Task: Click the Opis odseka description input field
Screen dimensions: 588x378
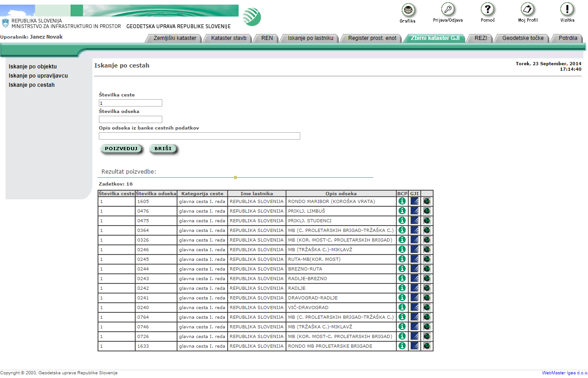Action: [200, 136]
